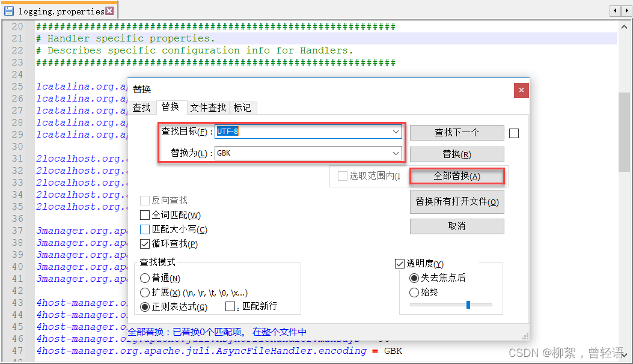Click the line 47 AsyncFileHandler.encoding text
The height and width of the screenshot is (364, 633).
[201, 351]
